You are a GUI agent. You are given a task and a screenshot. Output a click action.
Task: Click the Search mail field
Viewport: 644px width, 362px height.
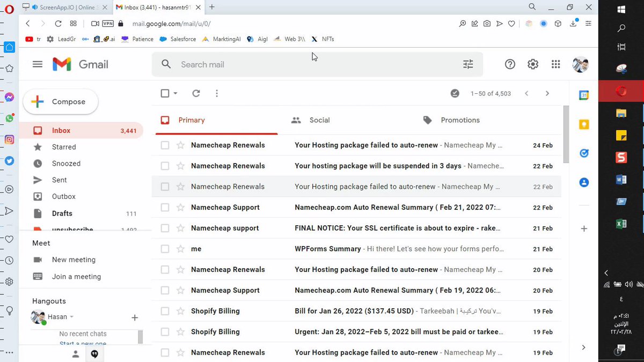tap(317, 64)
